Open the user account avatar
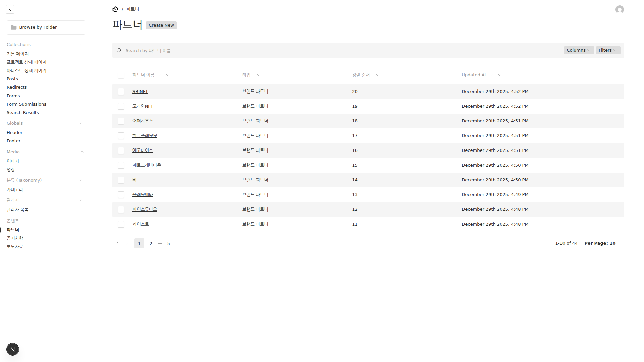 pos(619,9)
